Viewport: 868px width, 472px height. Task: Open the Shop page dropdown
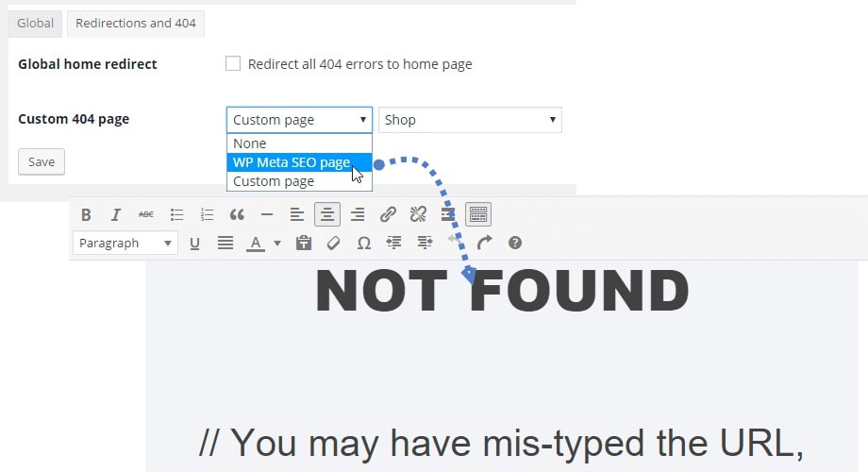coord(470,120)
